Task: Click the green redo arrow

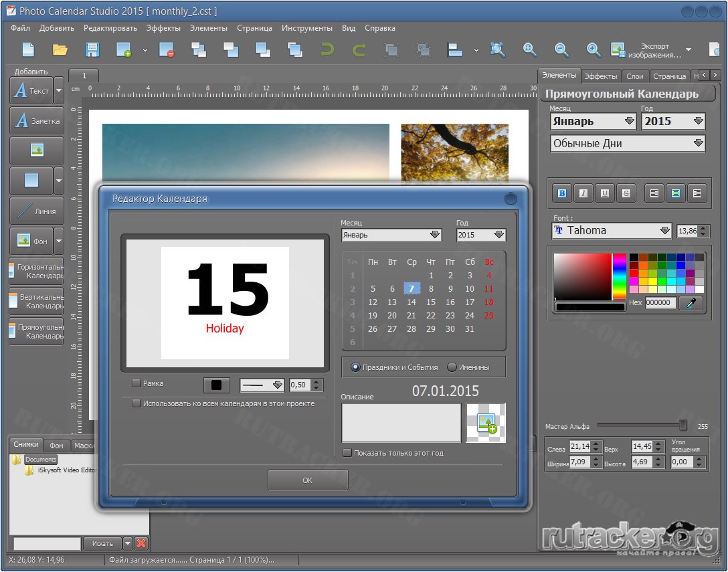Action: pos(359,50)
